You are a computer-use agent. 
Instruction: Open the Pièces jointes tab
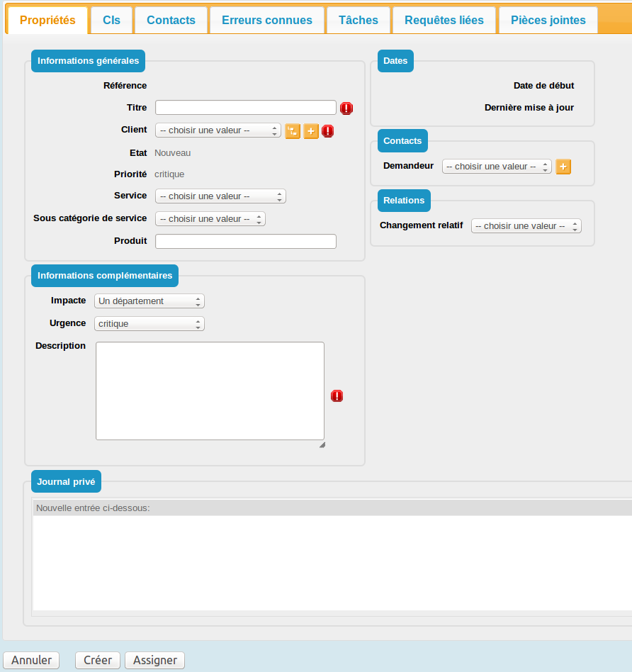(x=548, y=20)
